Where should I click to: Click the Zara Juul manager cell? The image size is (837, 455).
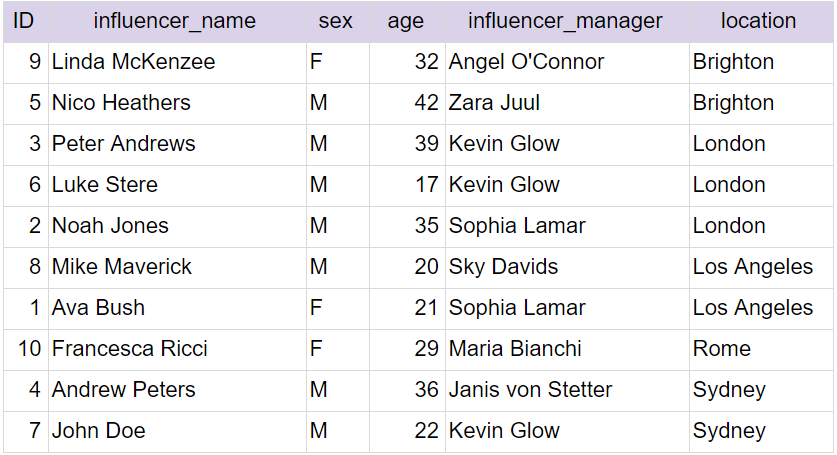click(494, 103)
